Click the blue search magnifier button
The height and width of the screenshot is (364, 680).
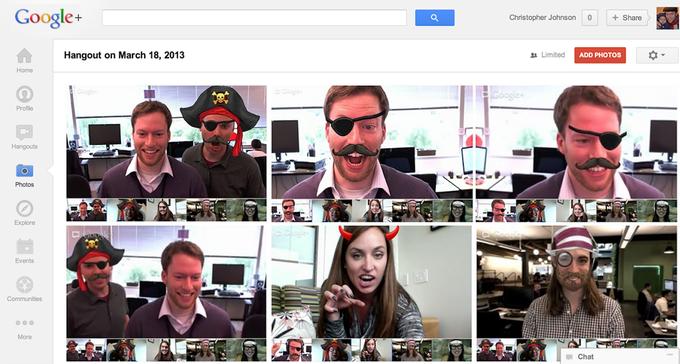click(435, 18)
